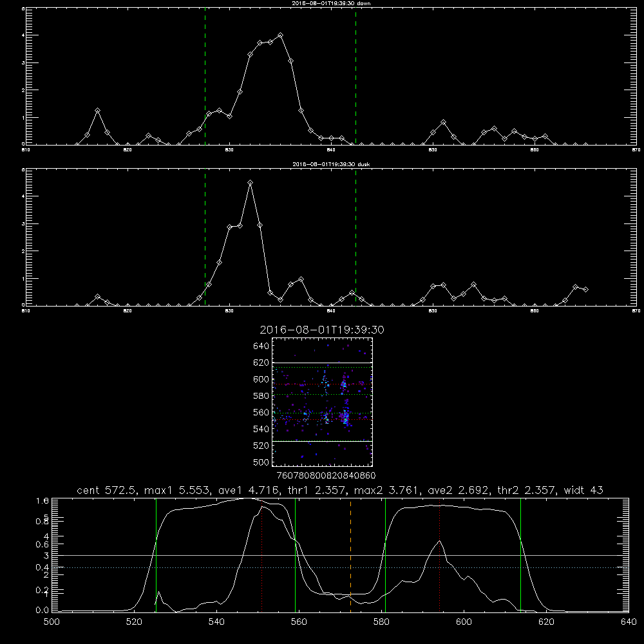The height and width of the screenshot is (644, 644).
Task: Click the 500 label on bottom plot axis
Action: [52, 622]
